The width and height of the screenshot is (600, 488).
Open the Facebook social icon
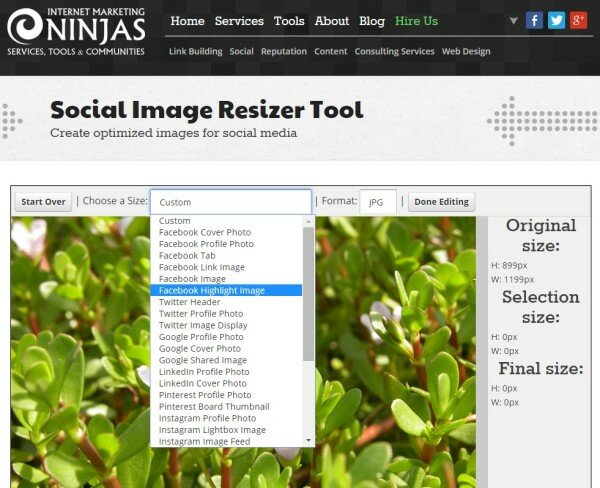[x=534, y=20]
